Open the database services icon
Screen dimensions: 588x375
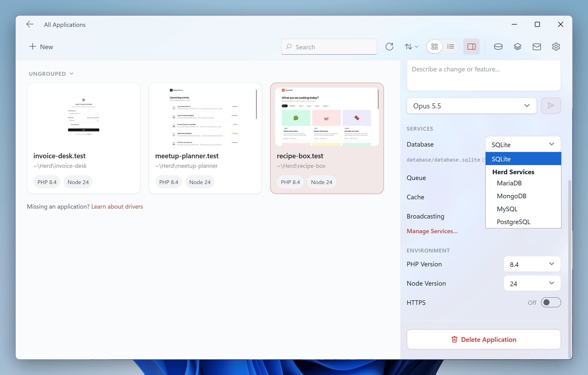(x=498, y=47)
